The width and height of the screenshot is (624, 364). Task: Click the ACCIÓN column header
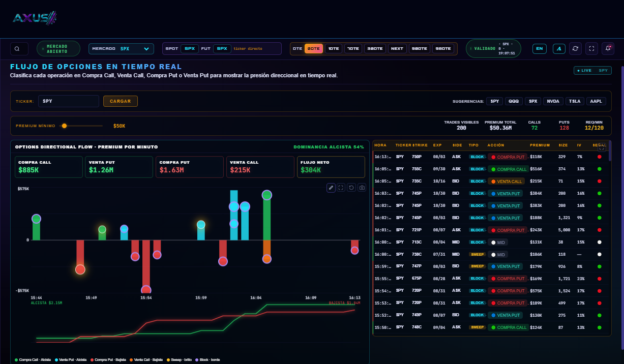pos(495,145)
